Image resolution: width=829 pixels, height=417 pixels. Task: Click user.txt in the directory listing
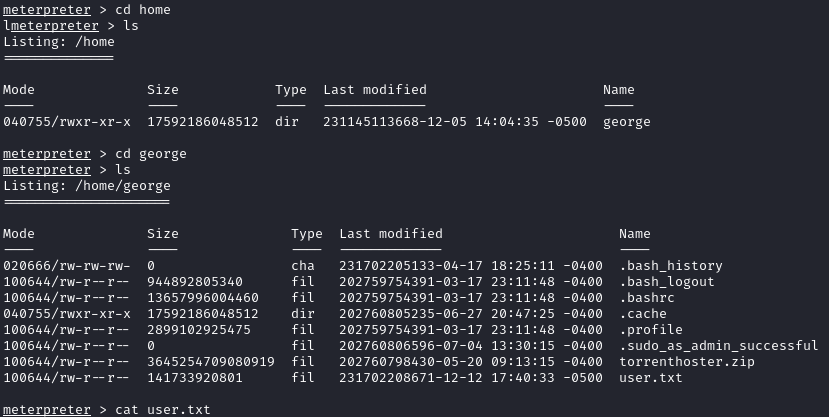click(x=651, y=378)
